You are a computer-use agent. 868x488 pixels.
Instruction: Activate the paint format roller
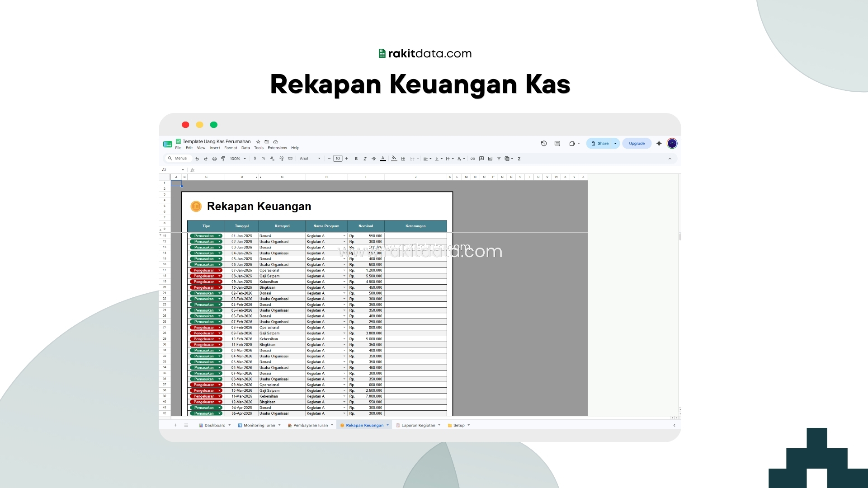(x=223, y=159)
